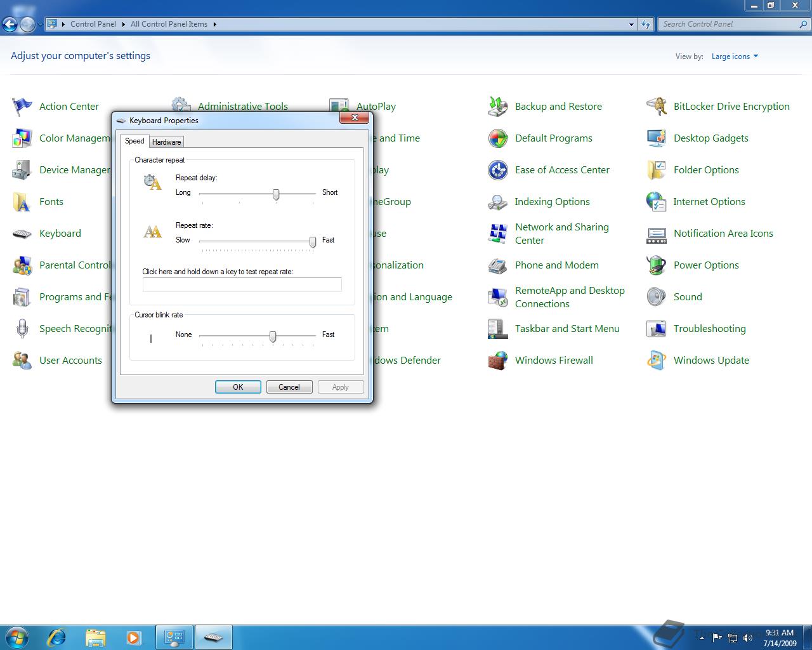
Task: Open Windows Explorer from the taskbar
Action: [95, 637]
